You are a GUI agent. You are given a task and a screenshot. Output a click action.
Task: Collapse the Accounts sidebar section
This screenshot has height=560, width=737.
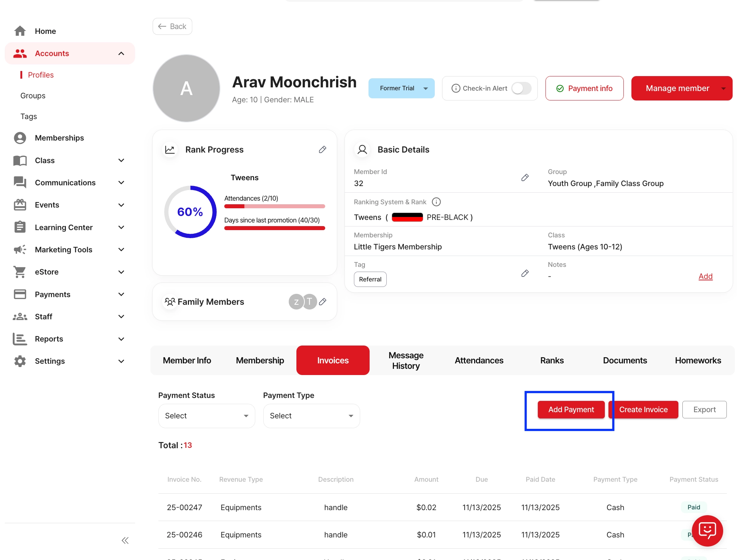(x=121, y=54)
